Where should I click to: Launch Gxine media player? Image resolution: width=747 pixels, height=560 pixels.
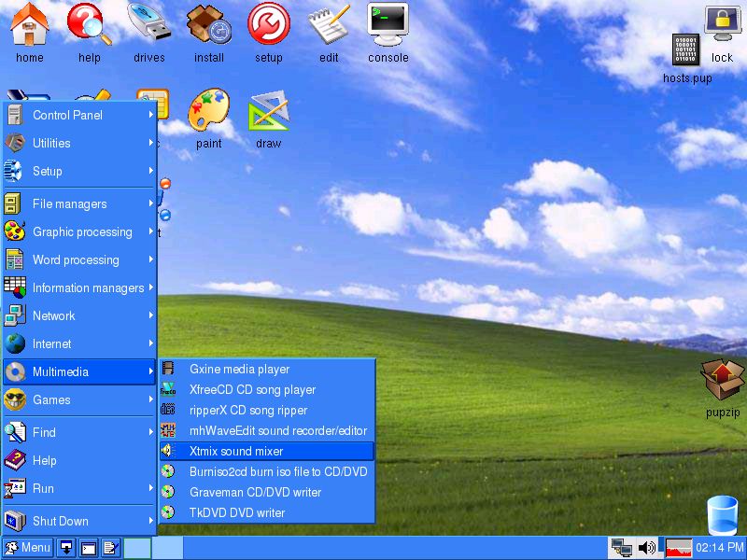(267, 369)
